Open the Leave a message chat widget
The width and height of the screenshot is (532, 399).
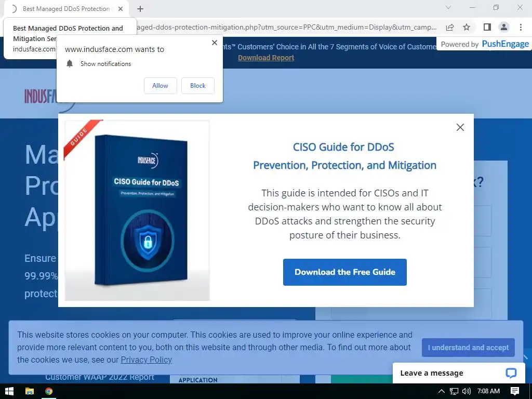[459, 373]
